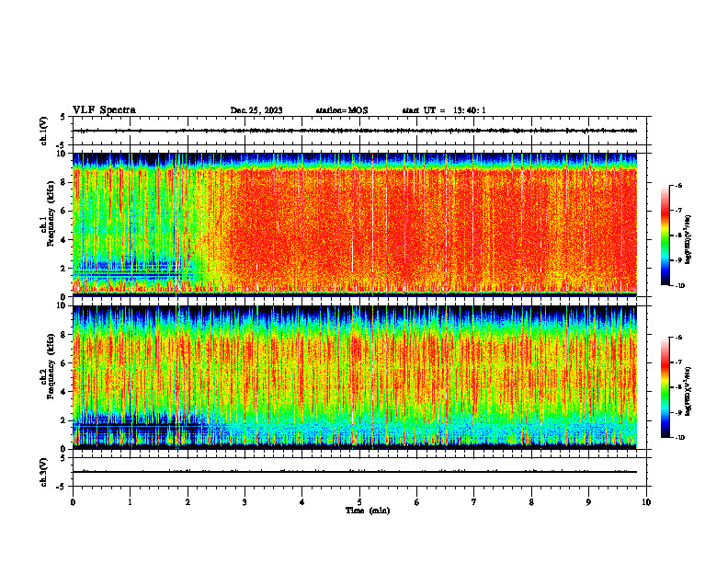This screenshot has height=563, width=728.
Task: Click time axis tick label "10"
Action: 646,502
